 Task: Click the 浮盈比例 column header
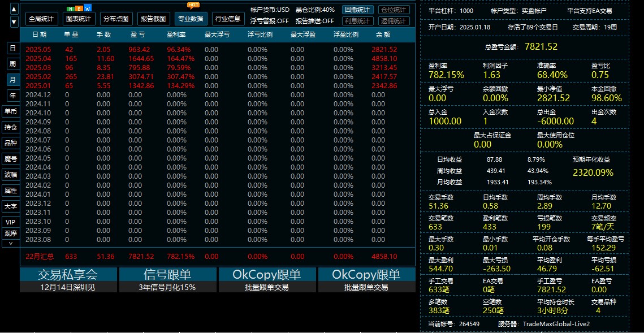click(x=346, y=35)
